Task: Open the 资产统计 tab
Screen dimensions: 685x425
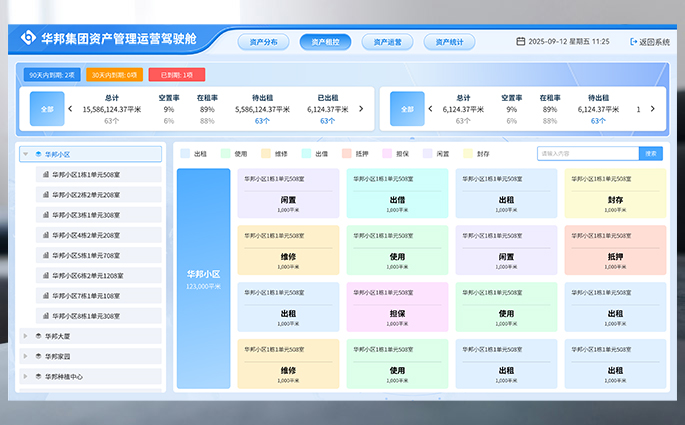Action: pyautogui.click(x=449, y=42)
